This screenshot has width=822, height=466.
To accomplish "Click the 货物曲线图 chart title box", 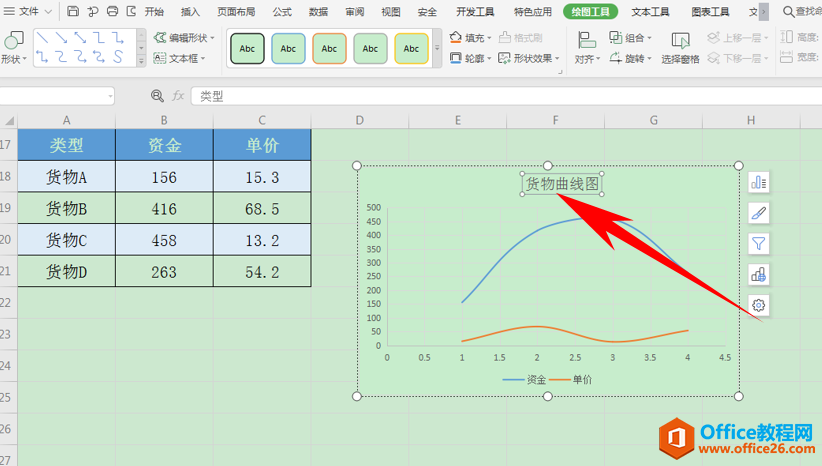I will 565,184.
